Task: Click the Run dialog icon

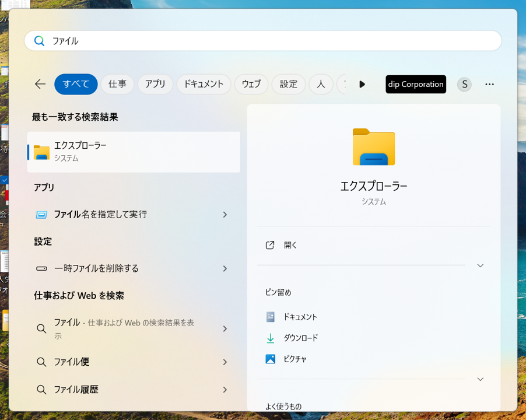Action: click(x=41, y=215)
